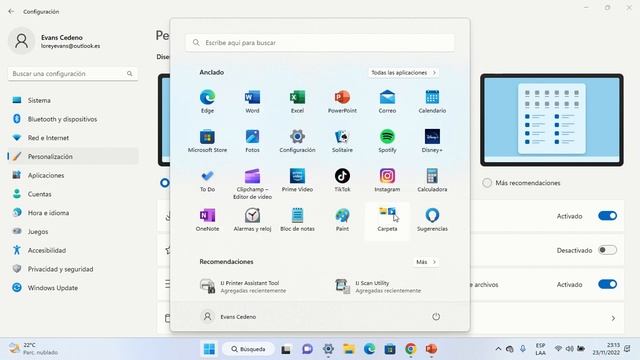Toggle off the archivos Activado switch

[607, 284]
